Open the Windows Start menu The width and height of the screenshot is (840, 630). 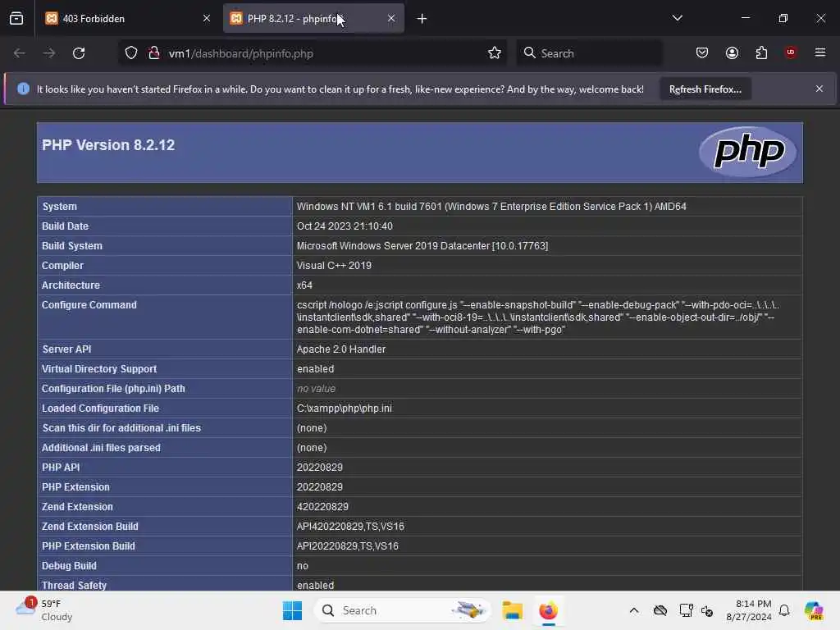tap(292, 610)
